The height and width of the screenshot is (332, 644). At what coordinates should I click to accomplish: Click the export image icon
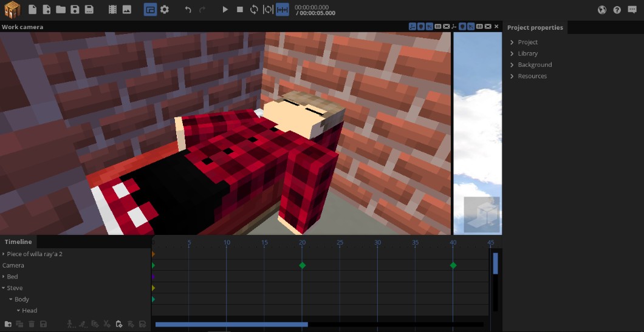click(x=126, y=10)
